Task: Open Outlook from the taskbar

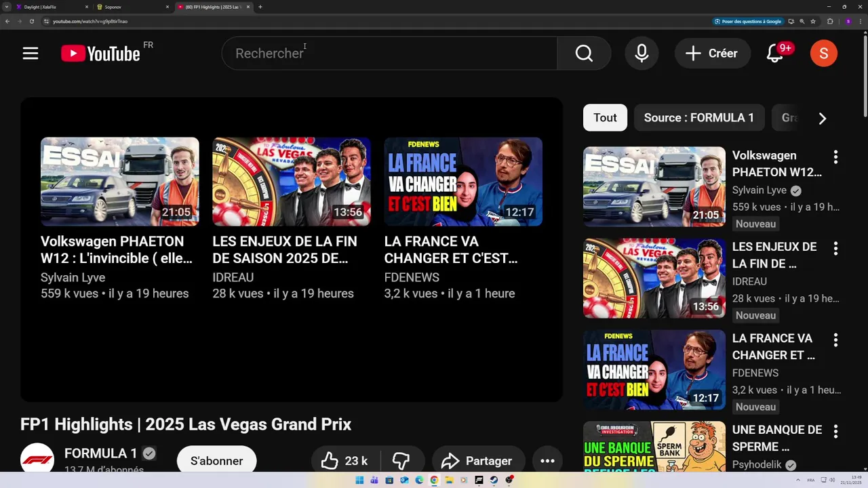Action: pos(404,480)
